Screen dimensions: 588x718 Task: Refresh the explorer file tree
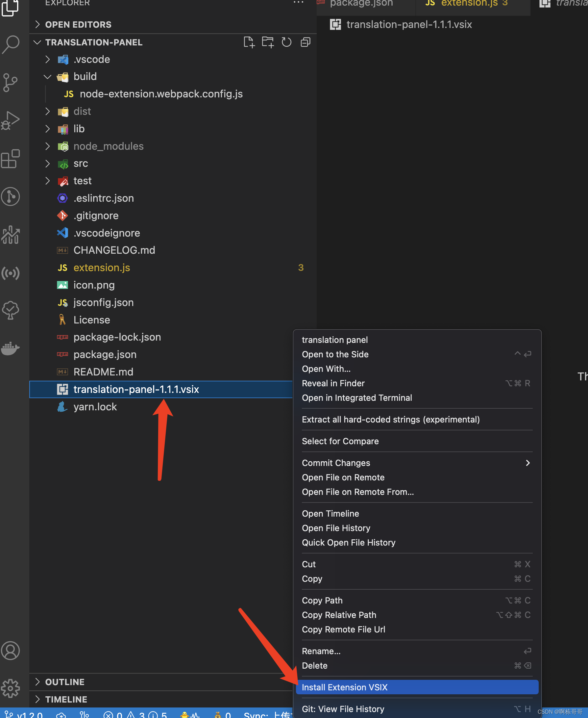(x=286, y=42)
